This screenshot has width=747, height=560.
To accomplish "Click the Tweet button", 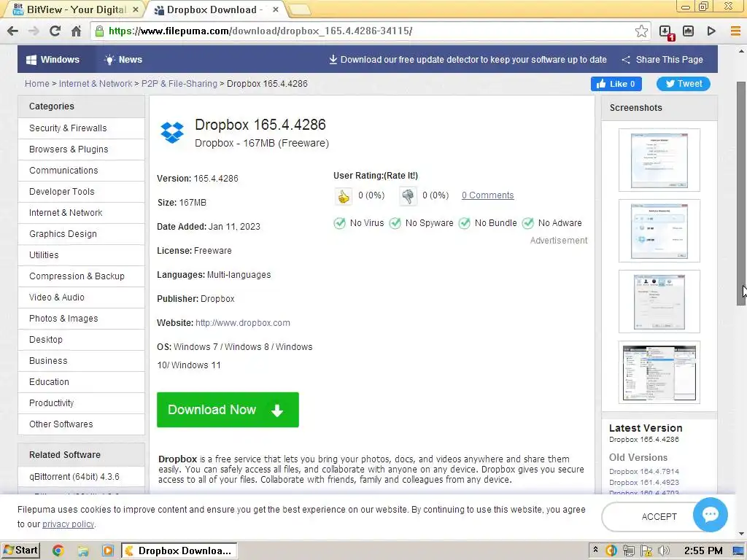I will tap(683, 84).
